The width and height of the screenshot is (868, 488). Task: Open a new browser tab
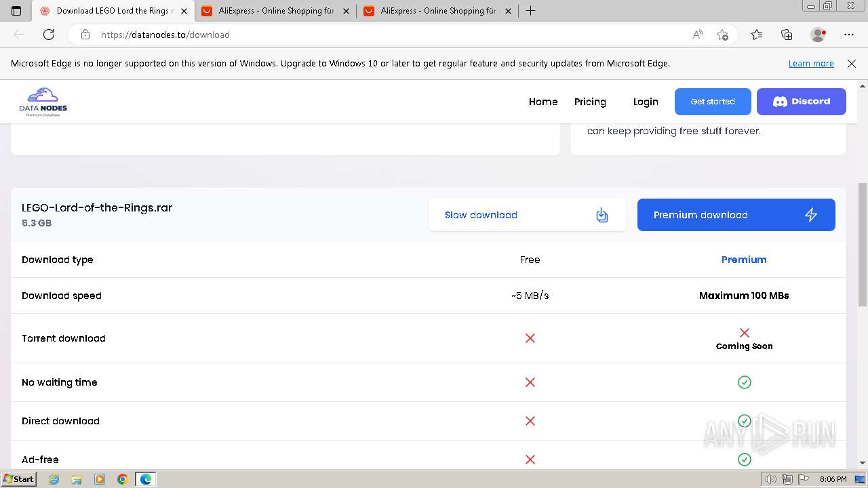531,11
